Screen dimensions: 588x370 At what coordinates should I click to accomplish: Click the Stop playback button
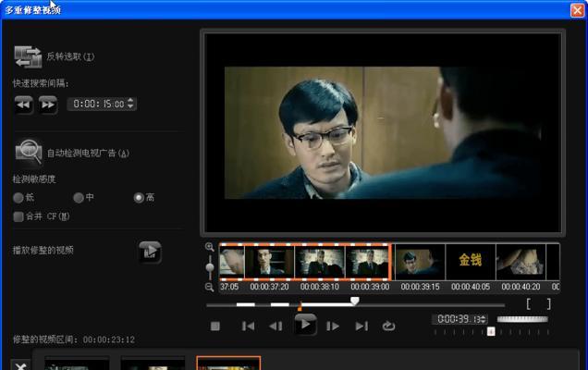215,327
